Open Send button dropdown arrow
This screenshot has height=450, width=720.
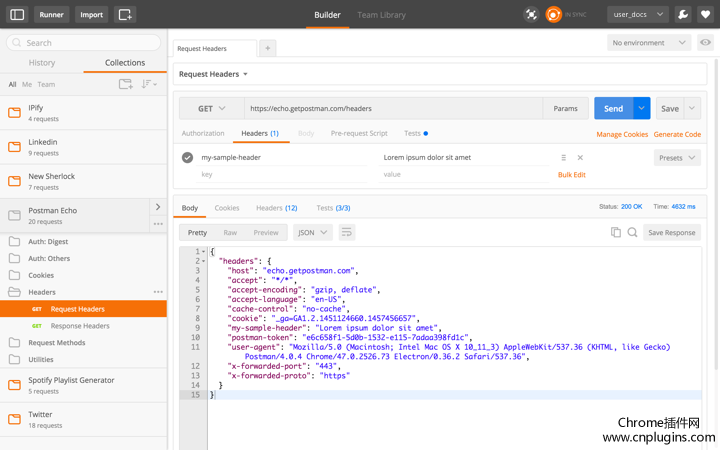click(x=641, y=108)
